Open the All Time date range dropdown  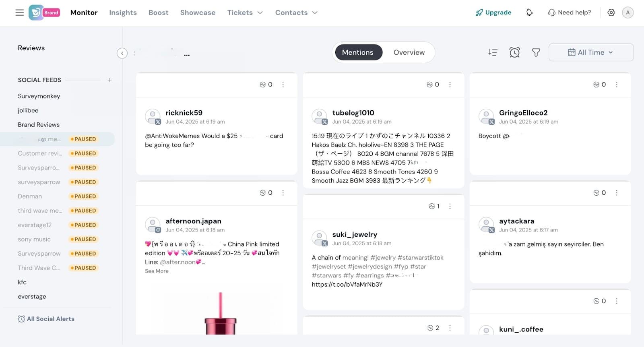click(x=590, y=52)
